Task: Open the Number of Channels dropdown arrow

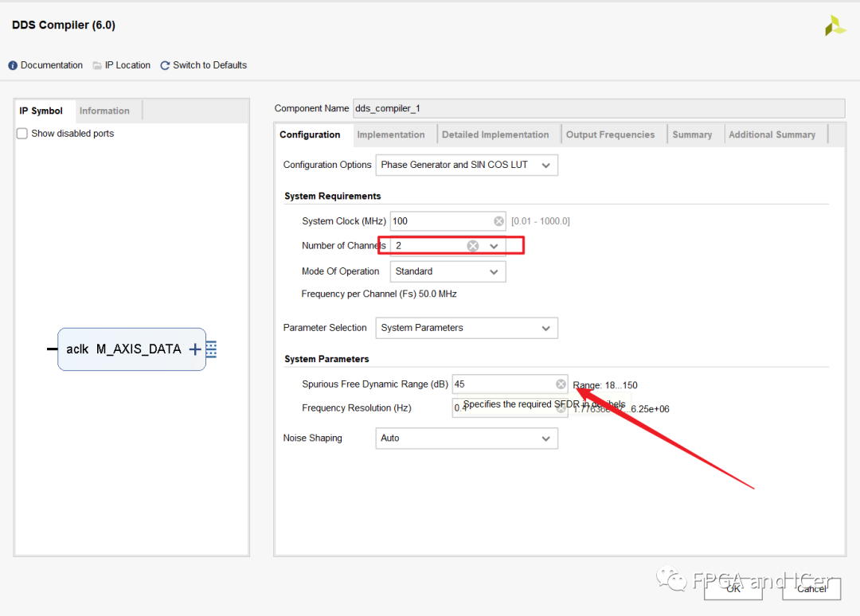Action: click(494, 246)
